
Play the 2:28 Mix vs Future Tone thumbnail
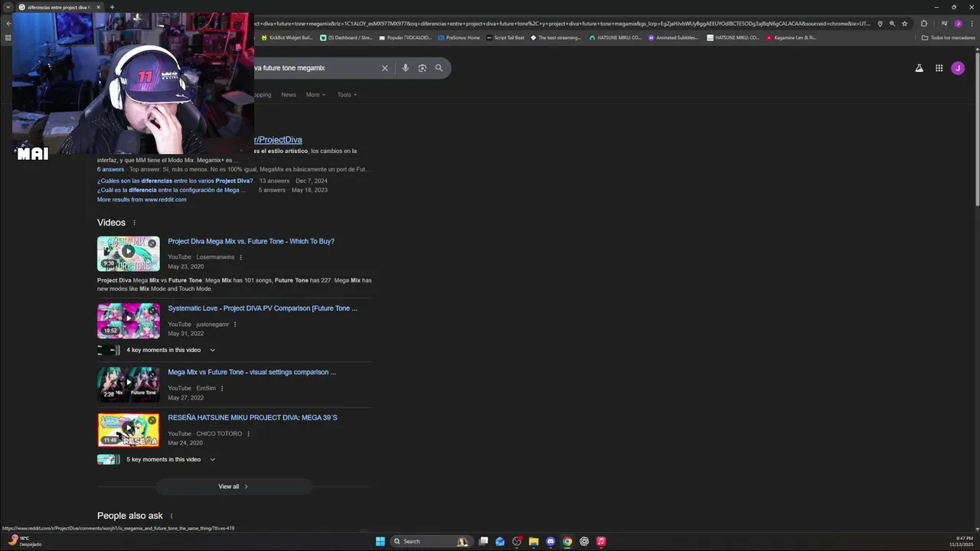click(x=129, y=385)
